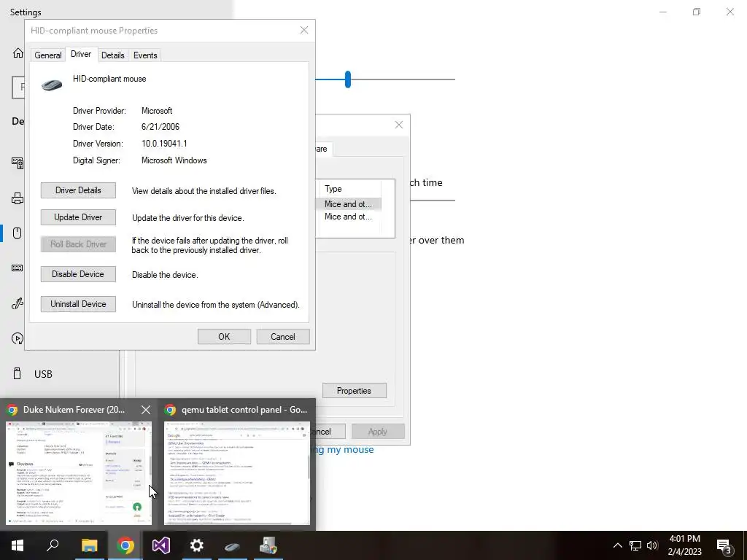Image resolution: width=747 pixels, height=560 pixels.
Task: Click the network tray icon
Action: pyautogui.click(x=635, y=545)
